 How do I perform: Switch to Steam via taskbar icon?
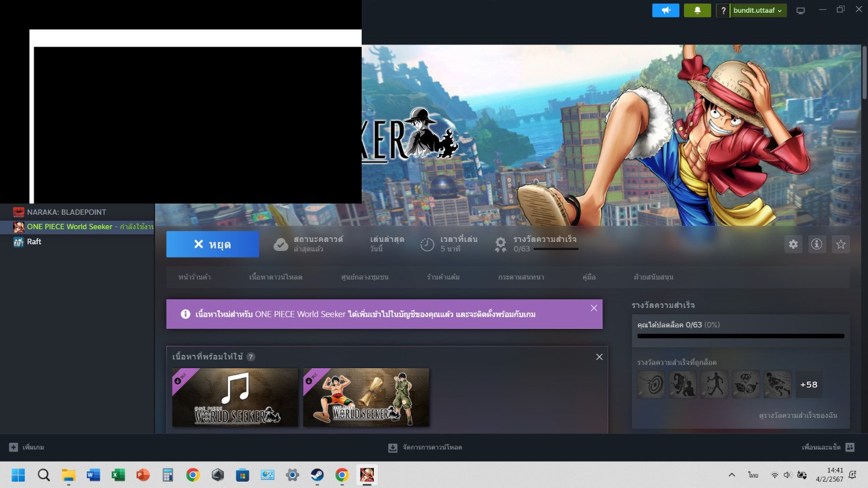[x=317, y=475]
